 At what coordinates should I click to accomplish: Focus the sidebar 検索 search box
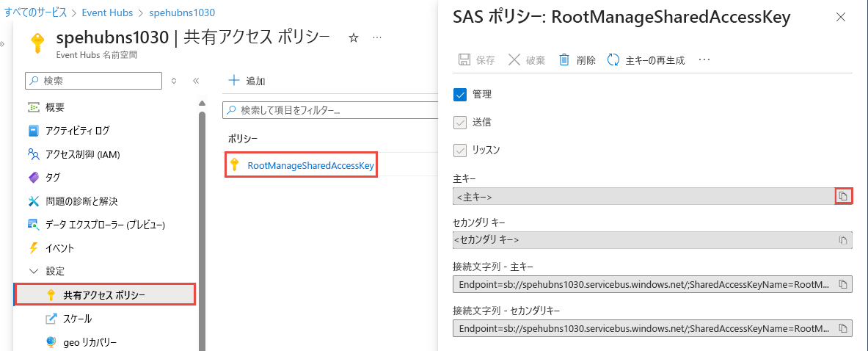94,81
